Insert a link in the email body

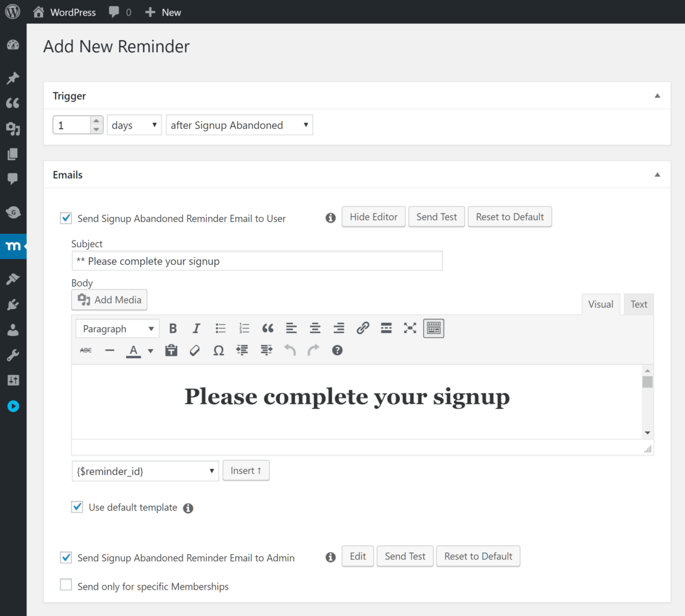pyautogui.click(x=363, y=328)
